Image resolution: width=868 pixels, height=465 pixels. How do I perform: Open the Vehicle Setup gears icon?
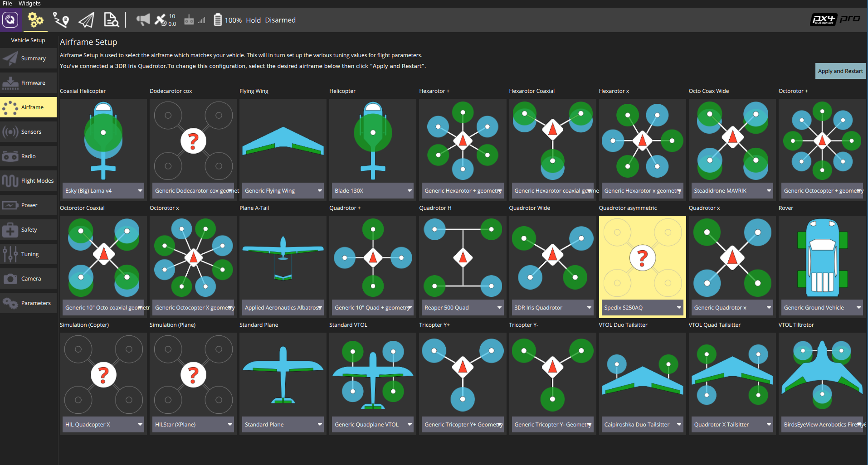pos(35,20)
